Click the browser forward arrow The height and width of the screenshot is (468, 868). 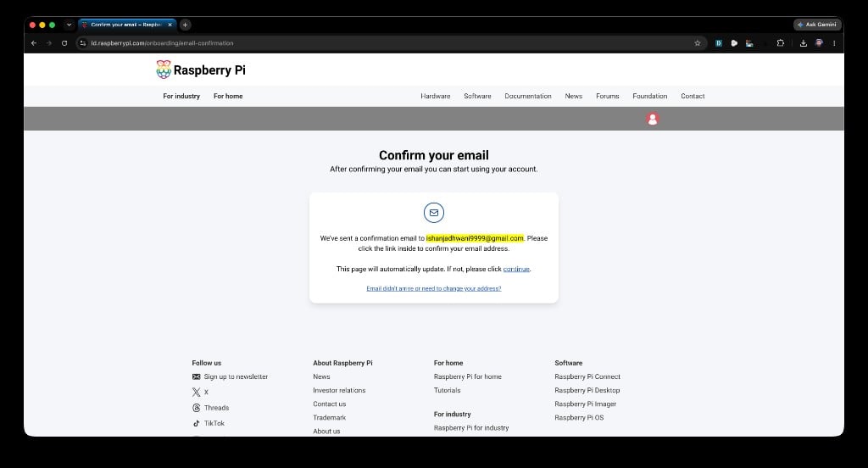click(x=48, y=43)
